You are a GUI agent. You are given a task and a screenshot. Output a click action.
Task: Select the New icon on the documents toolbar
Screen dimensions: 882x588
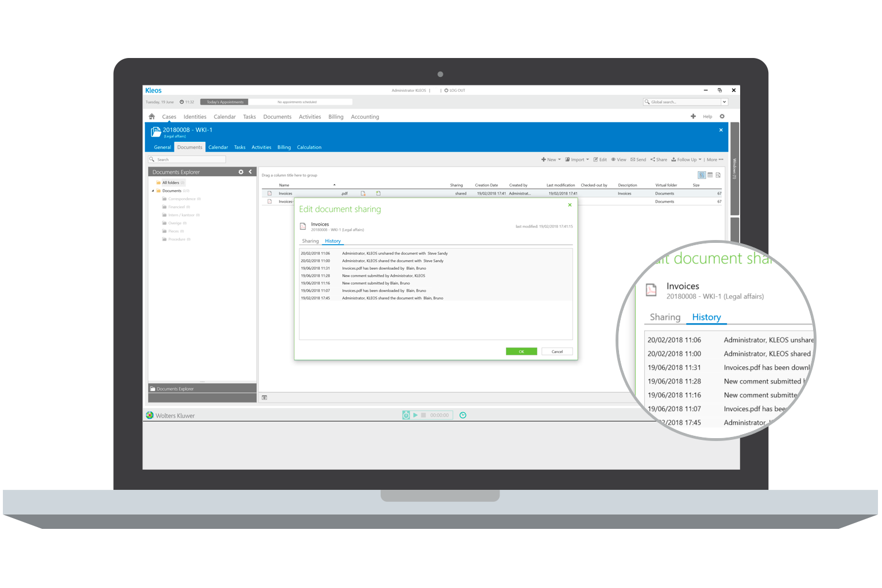[544, 159]
